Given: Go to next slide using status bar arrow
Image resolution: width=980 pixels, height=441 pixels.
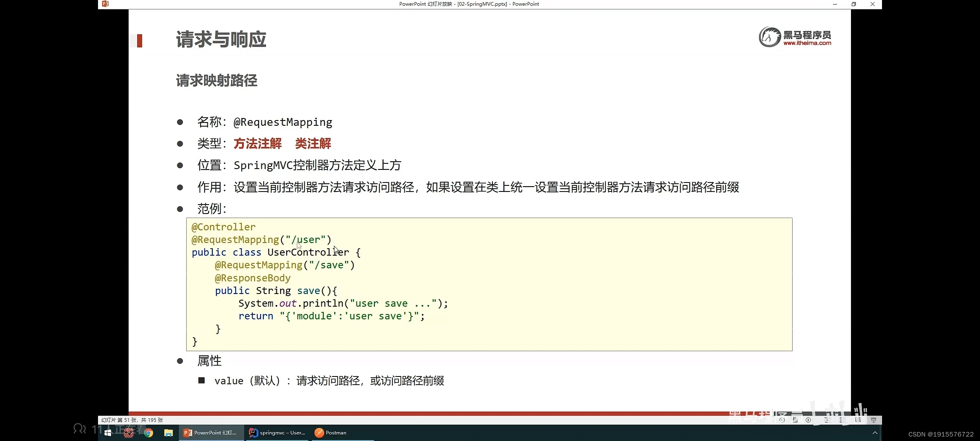Looking at the screenshot, I should click(x=808, y=420).
